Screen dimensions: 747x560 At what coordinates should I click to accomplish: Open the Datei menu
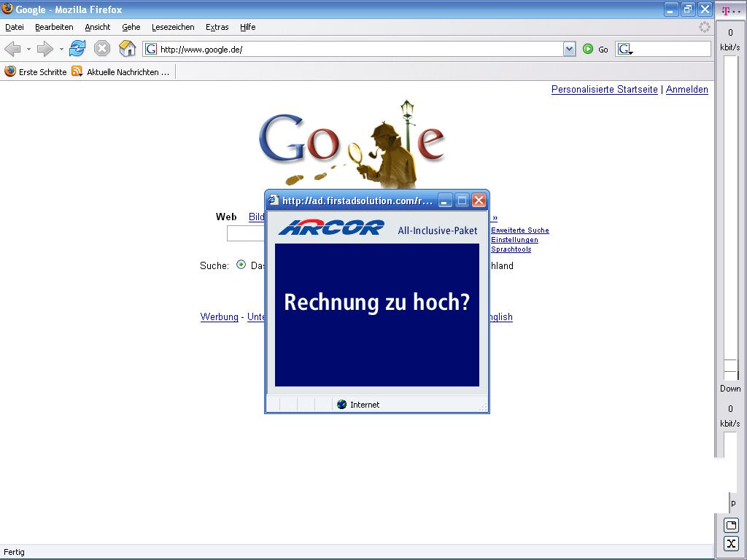point(15,27)
